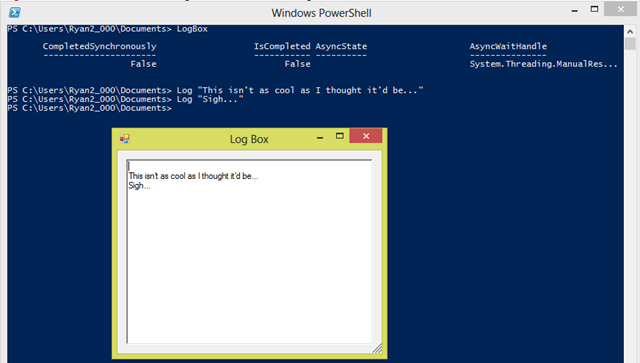
Task: Click the False value under CompletedSynchronously
Action: (144, 64)
